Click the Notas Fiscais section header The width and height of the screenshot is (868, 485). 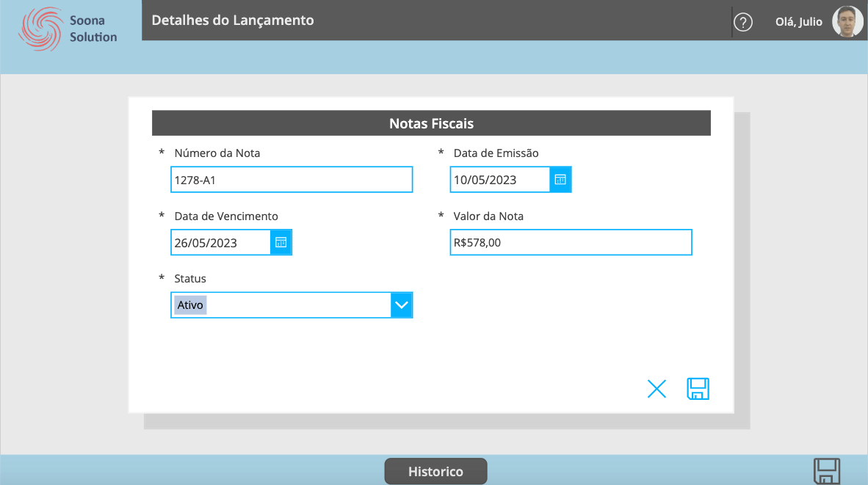pos(431,123)
